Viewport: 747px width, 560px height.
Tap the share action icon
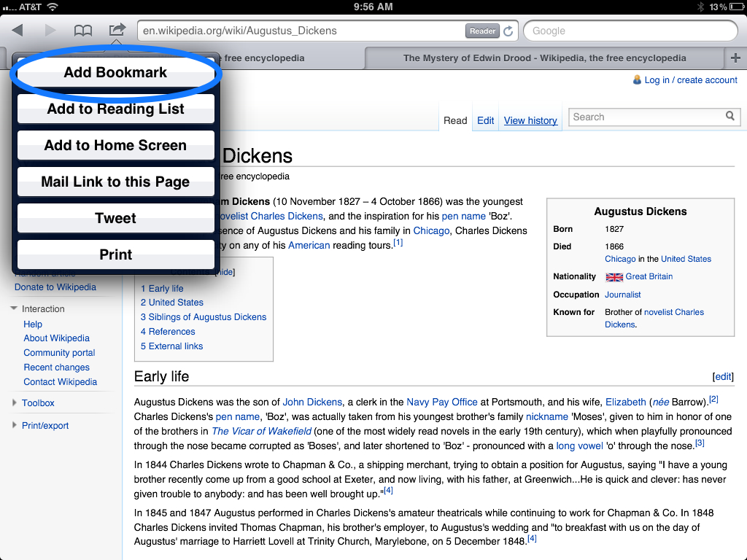pyautogui.click(x=117, y=30)
